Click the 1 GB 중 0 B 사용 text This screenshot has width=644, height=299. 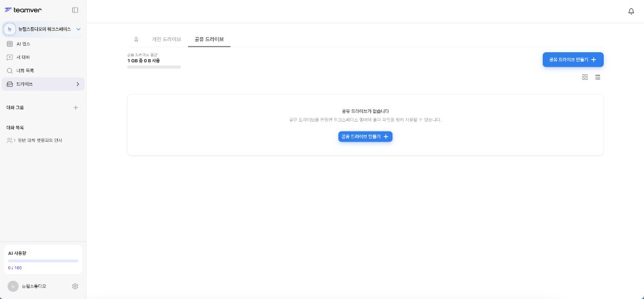coord(144,61)
